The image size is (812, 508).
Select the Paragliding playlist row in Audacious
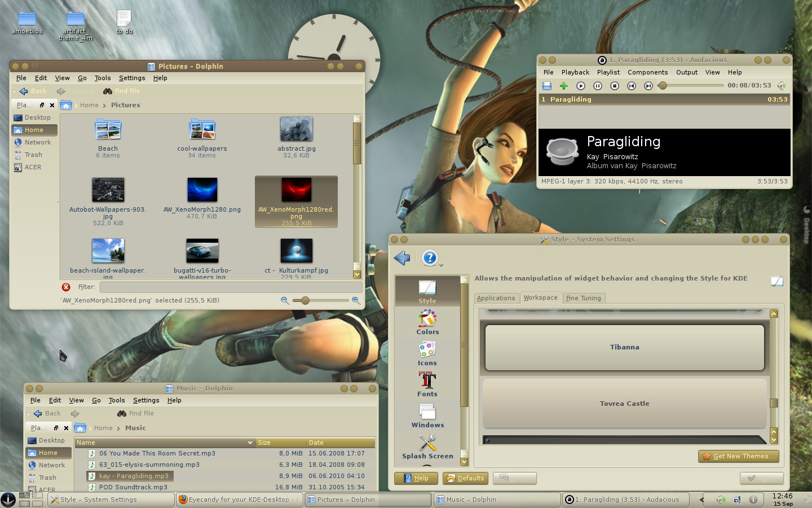pyautogui.click(x=664, y=99)
